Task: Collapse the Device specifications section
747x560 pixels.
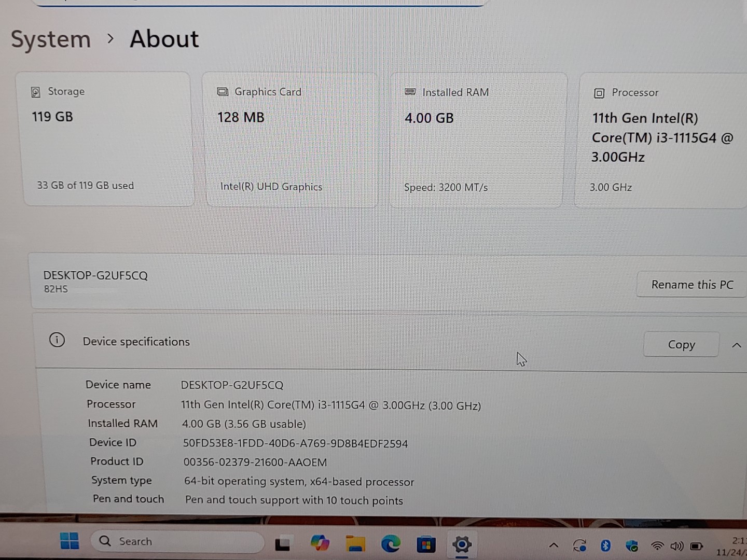Action: pos(736,345)
